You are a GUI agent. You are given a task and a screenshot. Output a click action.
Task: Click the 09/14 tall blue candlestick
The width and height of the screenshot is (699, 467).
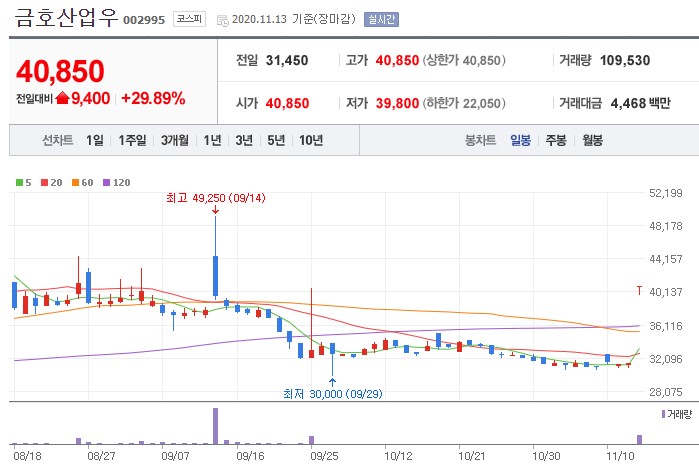216,275
